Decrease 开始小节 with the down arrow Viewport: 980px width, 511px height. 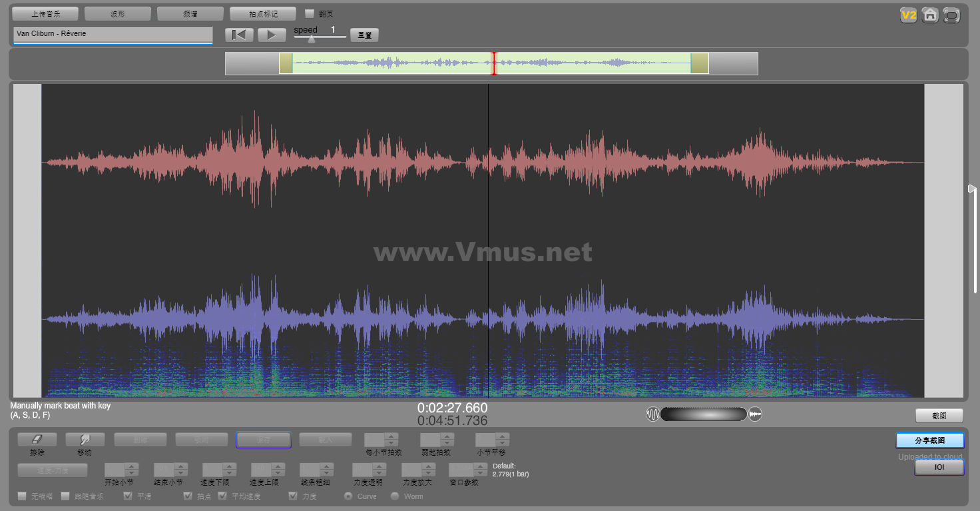132,474
